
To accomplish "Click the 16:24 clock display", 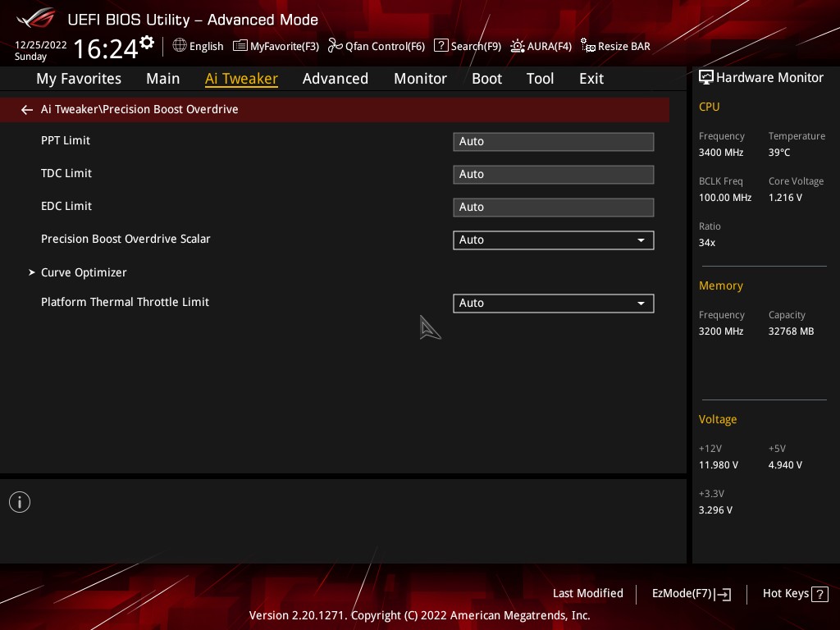I will pyautogui.click(x=106, y=48).
